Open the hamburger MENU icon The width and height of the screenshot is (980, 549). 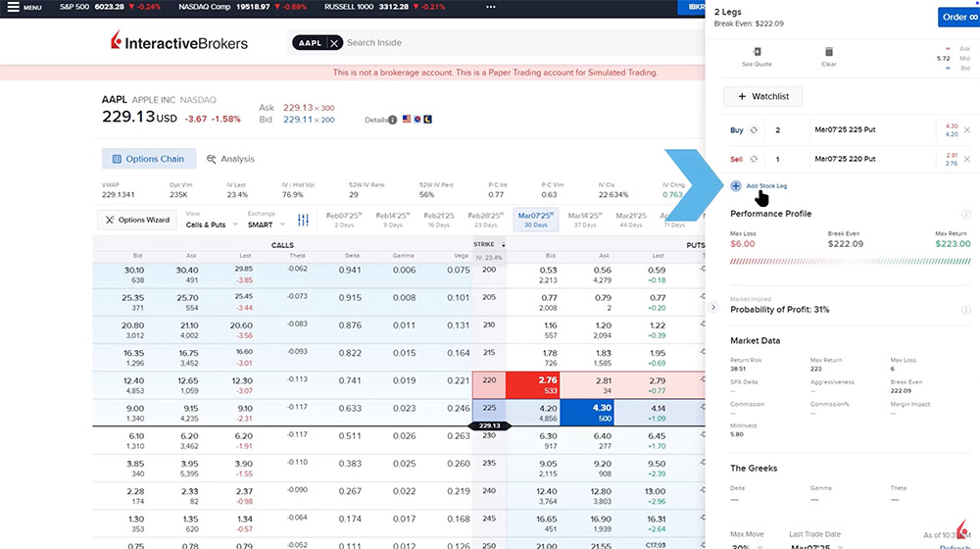click(13, 7)
